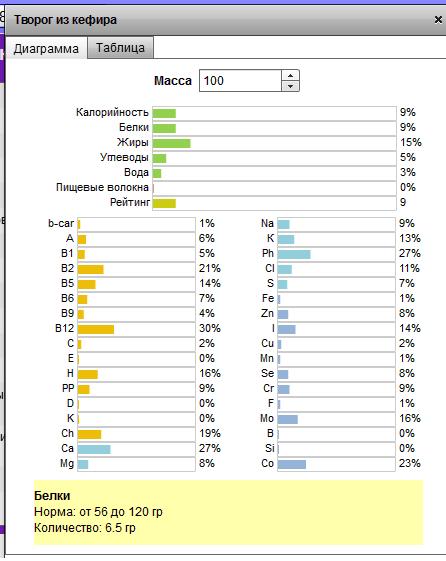Screen dimensions: 446x561
Task: Click the Mo molybdenum bar
Action: 336,419
